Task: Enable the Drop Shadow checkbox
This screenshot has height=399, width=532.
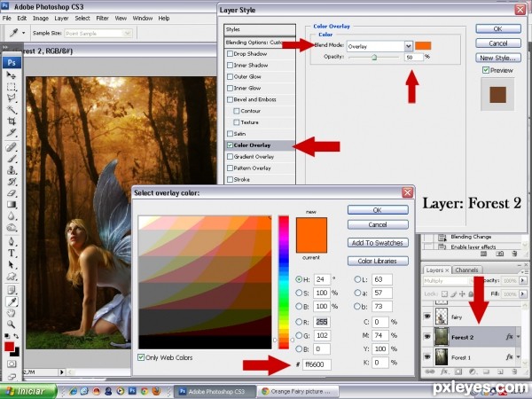Action: [x=230, y=53]
